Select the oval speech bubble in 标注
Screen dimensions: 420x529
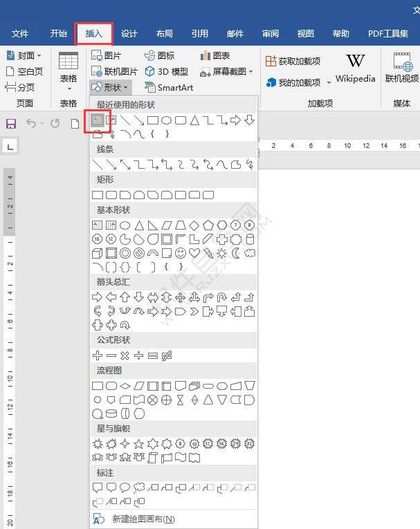(x=125, y=488)
